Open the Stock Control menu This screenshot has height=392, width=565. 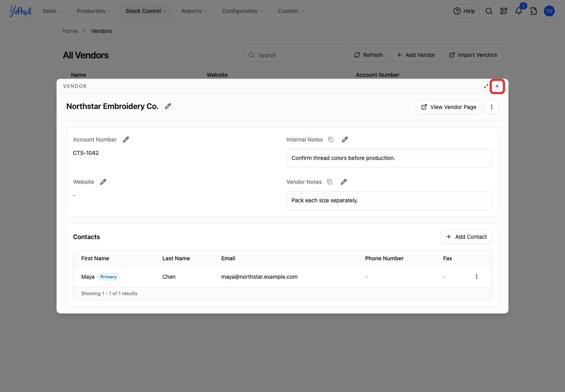click(146, 11)
